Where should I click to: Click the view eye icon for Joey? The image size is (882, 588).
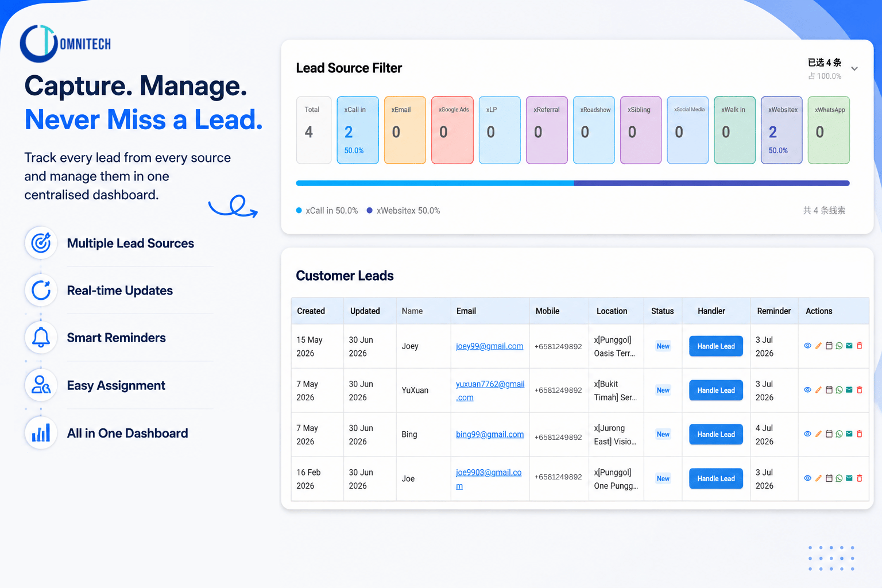tap(807, 346)
